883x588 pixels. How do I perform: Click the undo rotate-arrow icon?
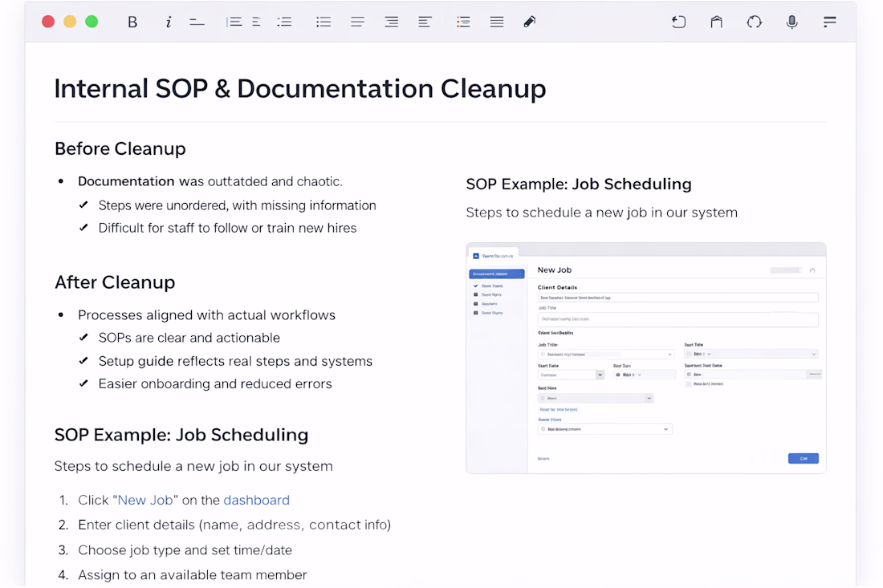tap(678, 22)
